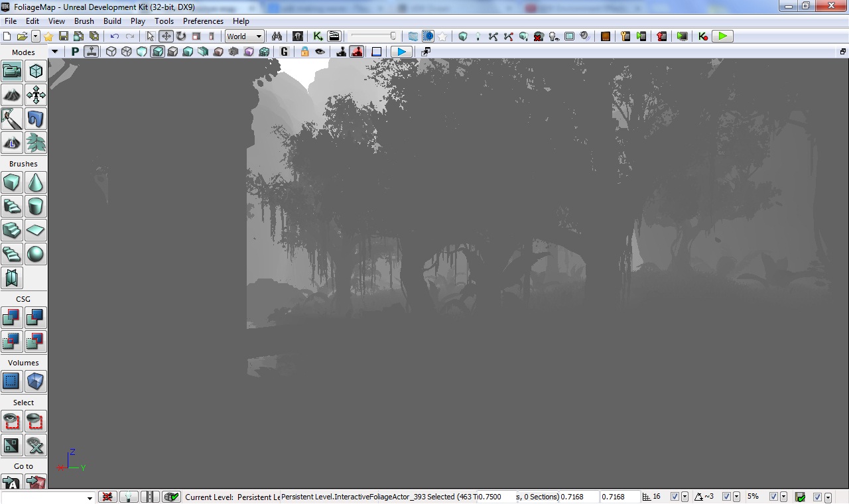The image size is (849, 504).
Task: Add a Sphere builder brush
Action: 36,254
